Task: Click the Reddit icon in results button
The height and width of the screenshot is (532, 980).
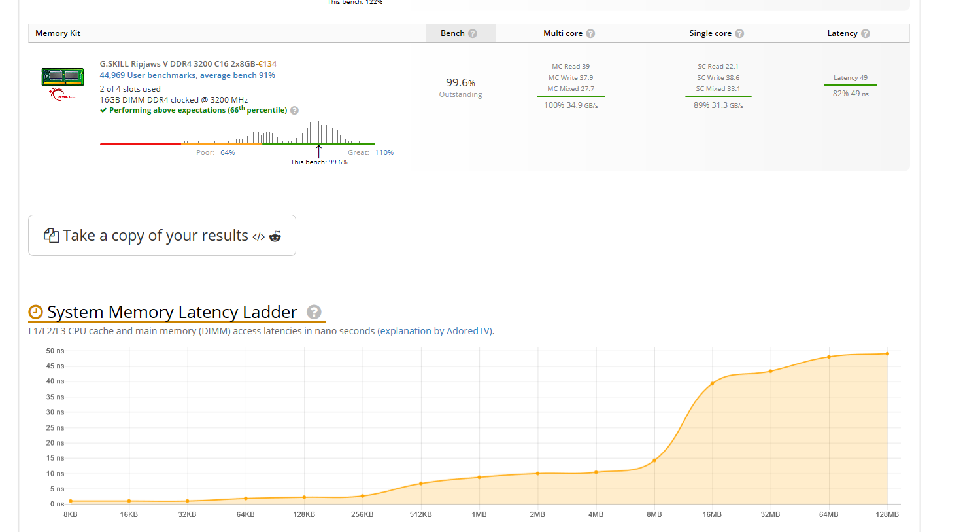Action: tap(275, 236)
